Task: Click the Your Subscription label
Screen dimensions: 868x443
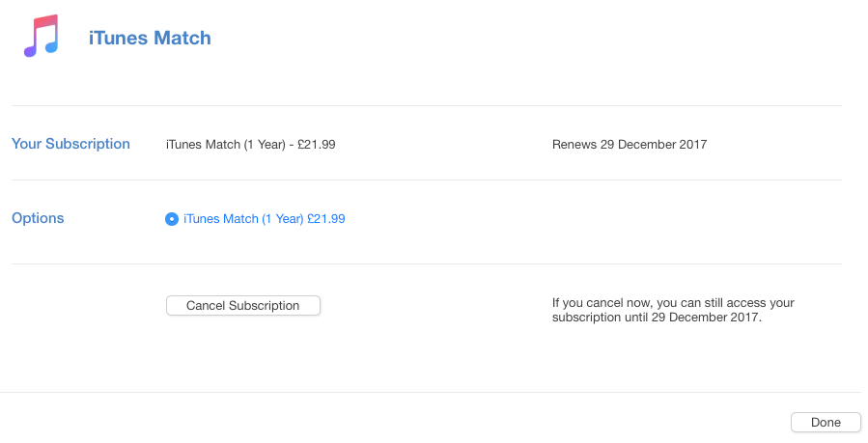Action: [x=70, y=144]
